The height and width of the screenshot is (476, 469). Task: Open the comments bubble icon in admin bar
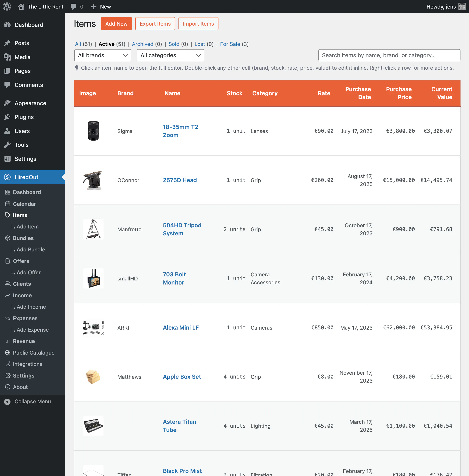pyautogui.click(x=73, y=7)
